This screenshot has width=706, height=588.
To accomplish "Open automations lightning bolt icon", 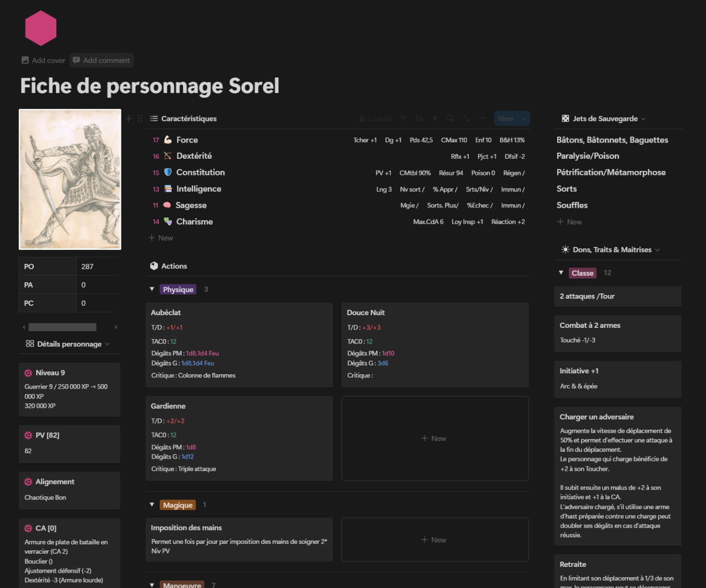I will 435,119.
